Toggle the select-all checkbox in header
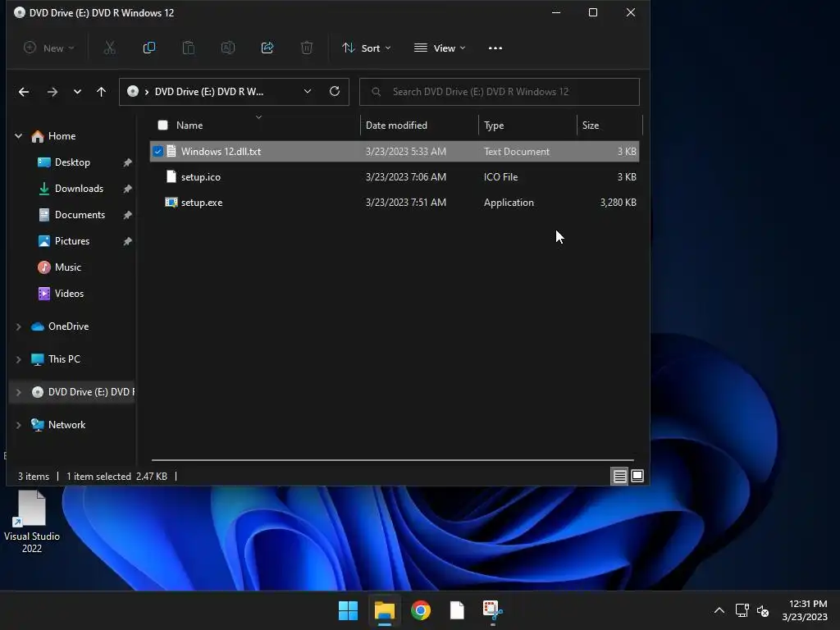Image resolution: width=840 pixels, height=630 pixels. 163,126
